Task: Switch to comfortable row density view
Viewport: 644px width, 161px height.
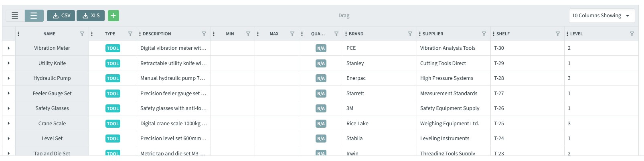Action: [34, 16]
